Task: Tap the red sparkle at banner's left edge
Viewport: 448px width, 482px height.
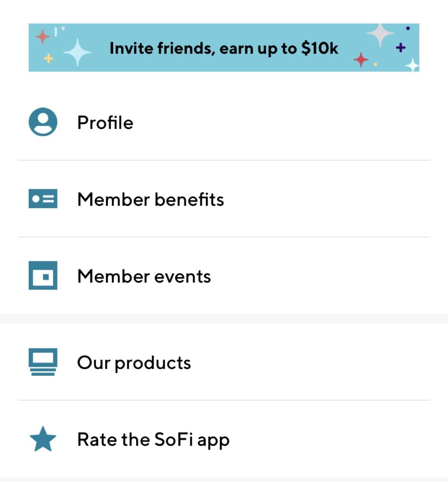Action: click(42, 37)
